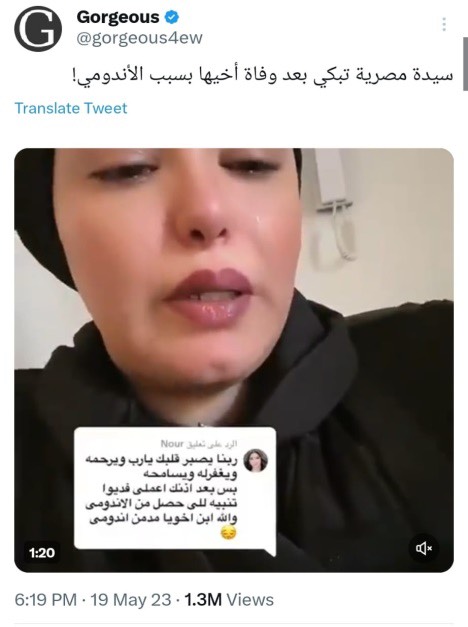Viewport: 468px width, 627px height.
Task: Click the blue verified checkmark badge
Action: pos(172,17)
